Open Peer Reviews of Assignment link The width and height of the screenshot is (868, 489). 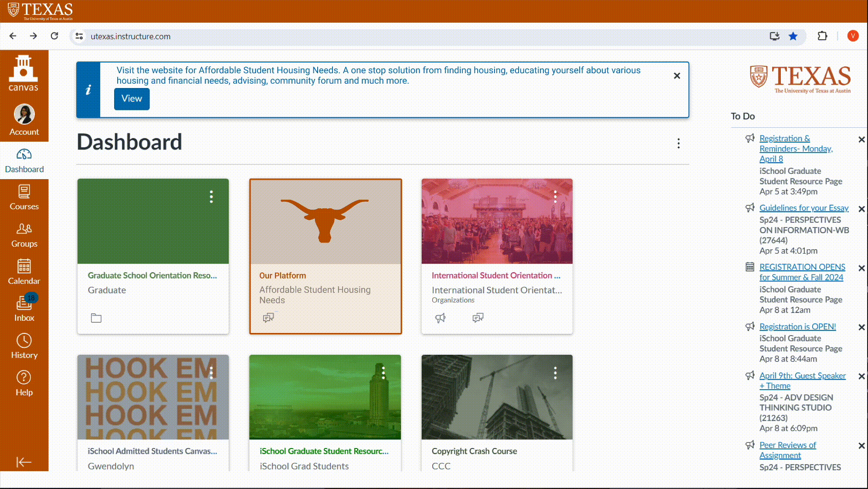[787, 450]
